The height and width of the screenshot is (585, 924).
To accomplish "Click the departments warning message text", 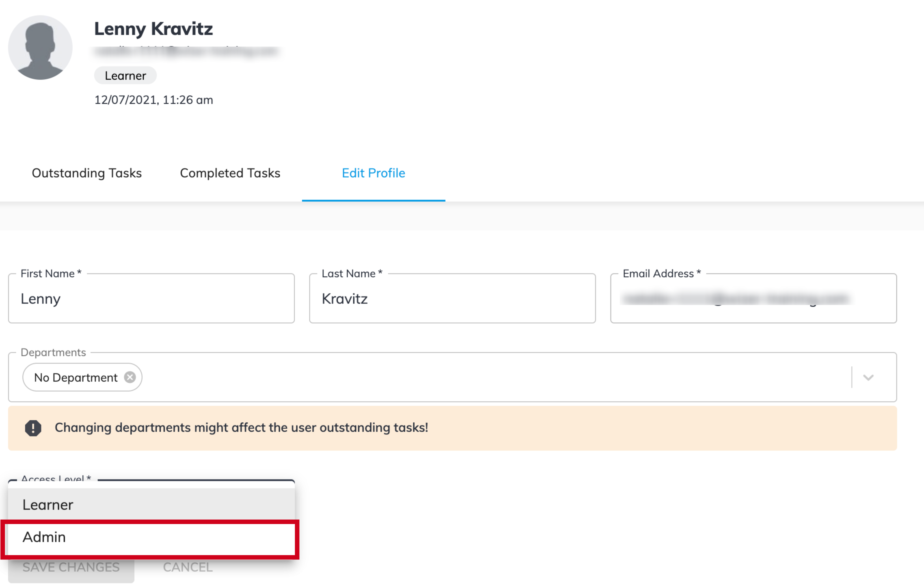I will [x=241, y=427].
